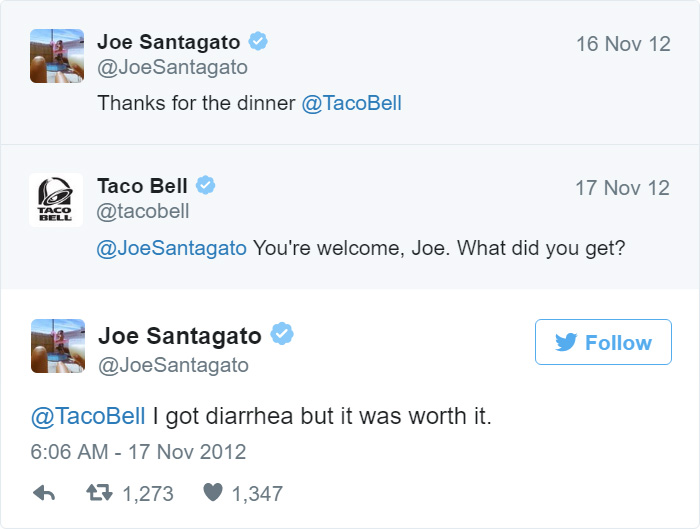
Task: Open the 6:06 AM - 17 Nov 2012 timestamp
Action: click(x=138, y=452)
